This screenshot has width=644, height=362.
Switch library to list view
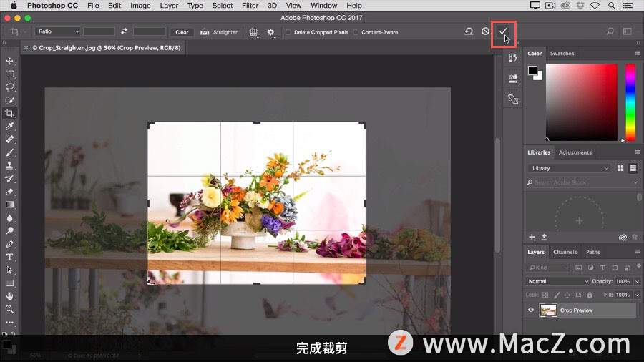pos(633,168)
